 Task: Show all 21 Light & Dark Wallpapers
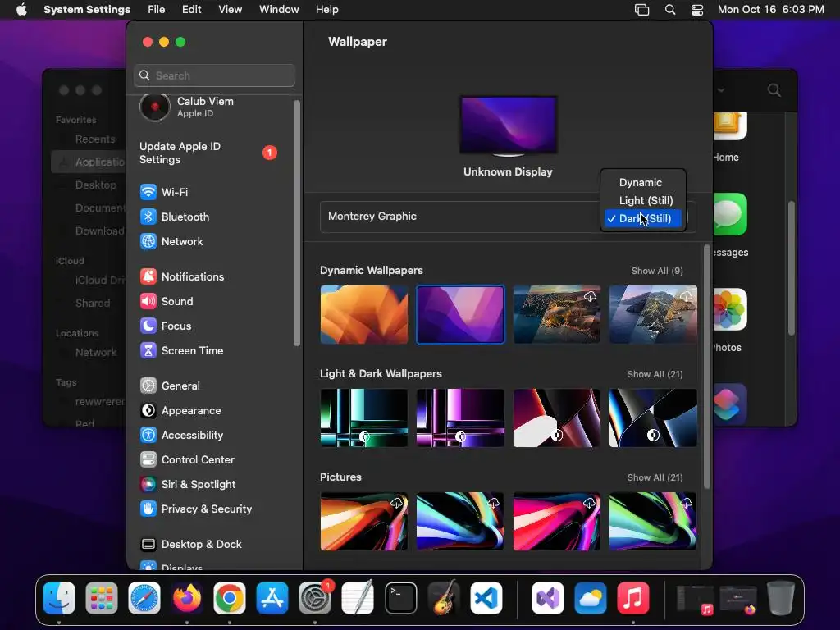pos(655,374)
